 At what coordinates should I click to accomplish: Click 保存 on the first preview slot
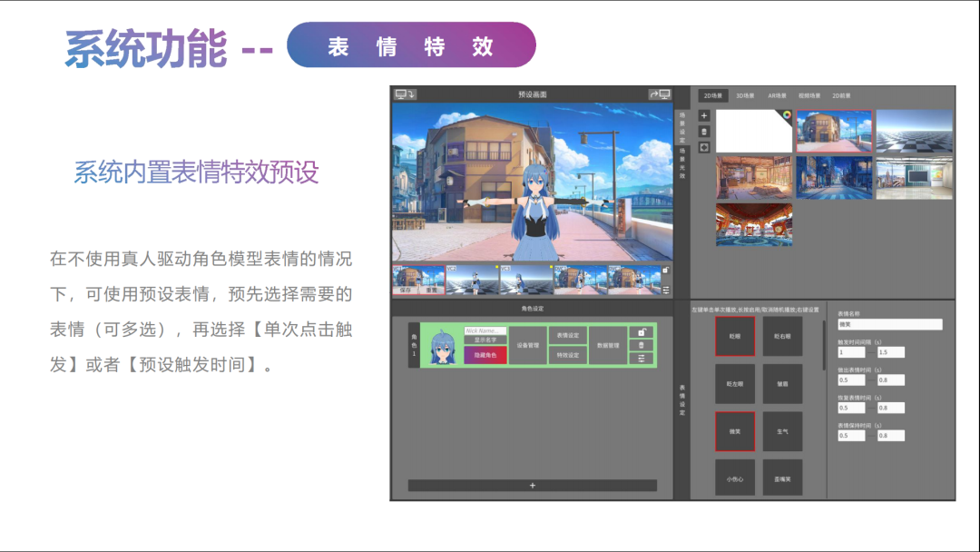406,290
